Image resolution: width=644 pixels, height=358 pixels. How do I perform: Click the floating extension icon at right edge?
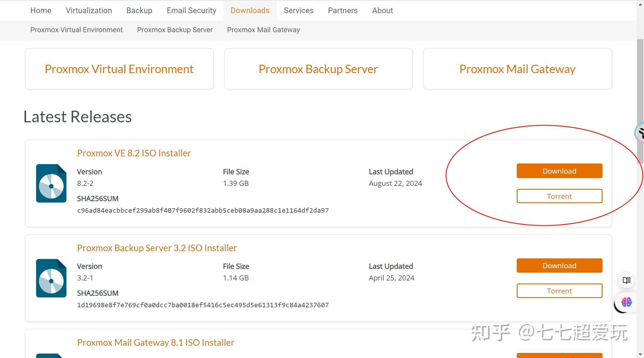point(640,133)
